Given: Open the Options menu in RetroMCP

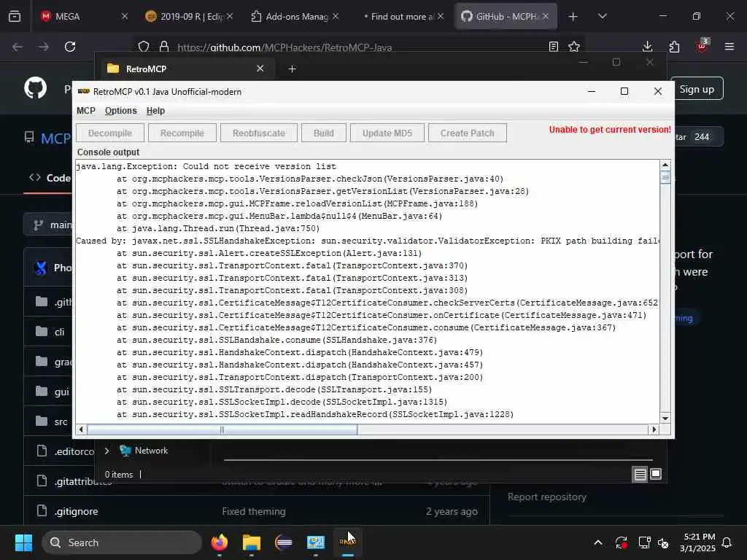Looking at the screenshot, I should (x=120, y=111).
